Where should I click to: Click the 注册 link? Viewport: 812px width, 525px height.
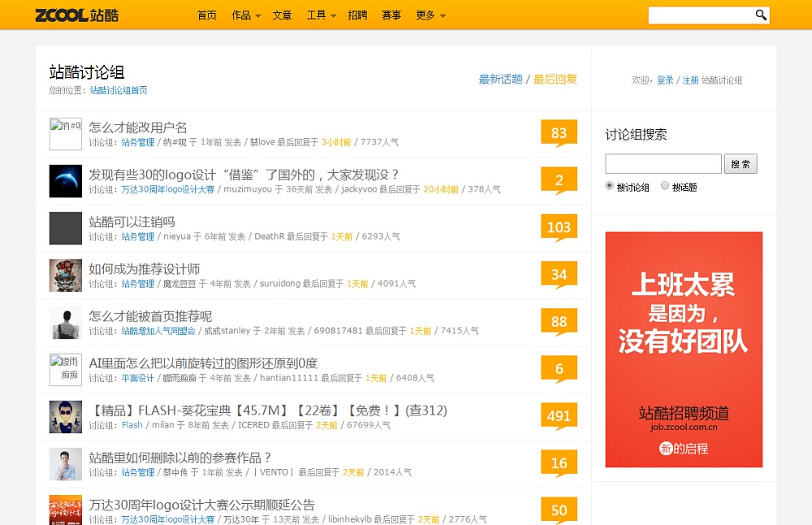click(x=690, y=80)
